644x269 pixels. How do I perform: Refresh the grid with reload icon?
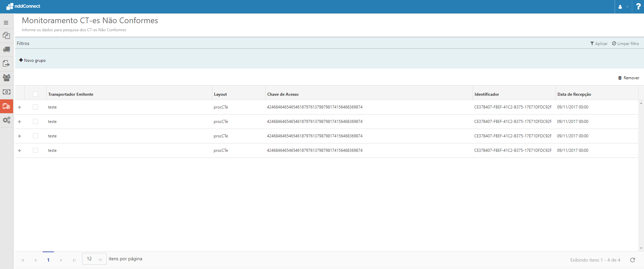click(633, 260)
